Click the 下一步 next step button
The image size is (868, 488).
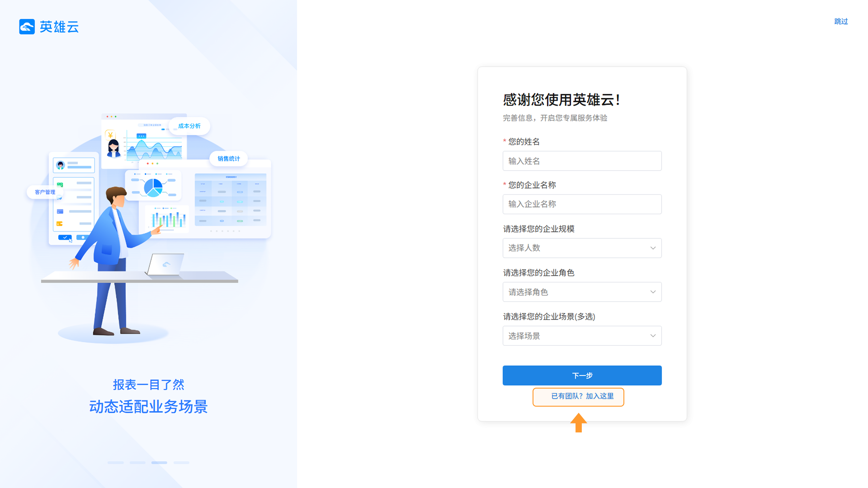point(582,375)
